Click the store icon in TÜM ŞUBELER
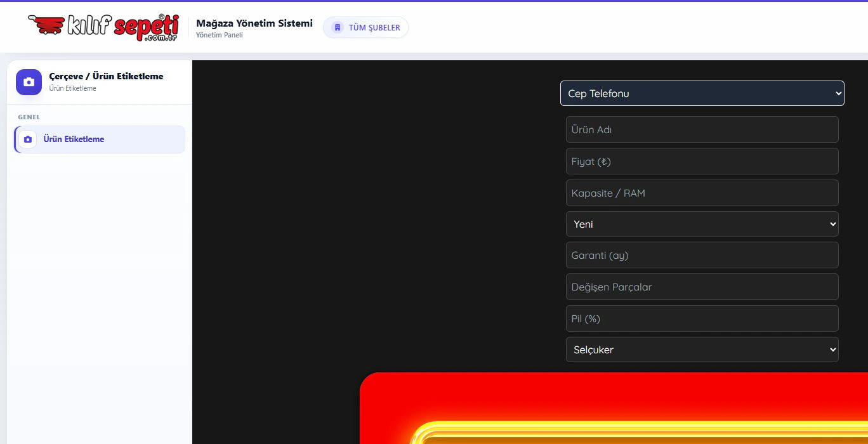This screenshot has width=868, height=444. (x=338, y=27)
